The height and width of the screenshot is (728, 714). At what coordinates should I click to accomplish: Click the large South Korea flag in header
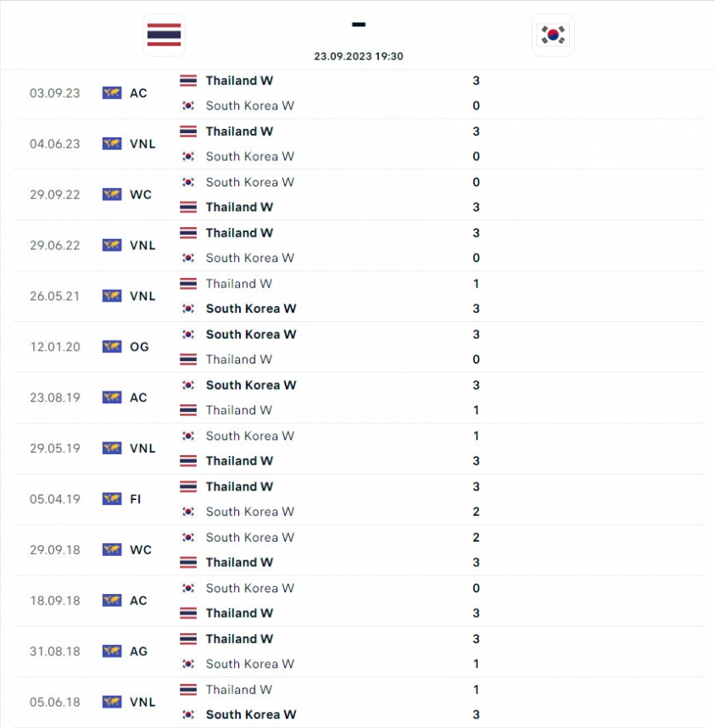click(x=553, y=35)
